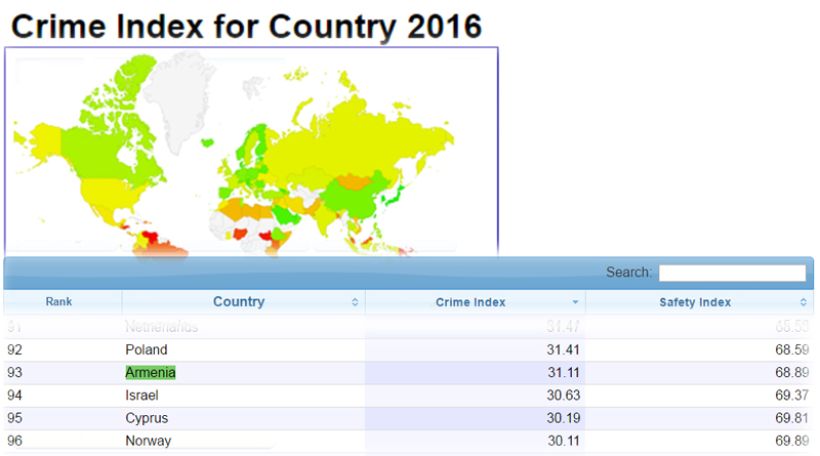Click safety index value 69.37
The height and width of the screenshot is (456, 820).
coord(792,395)
